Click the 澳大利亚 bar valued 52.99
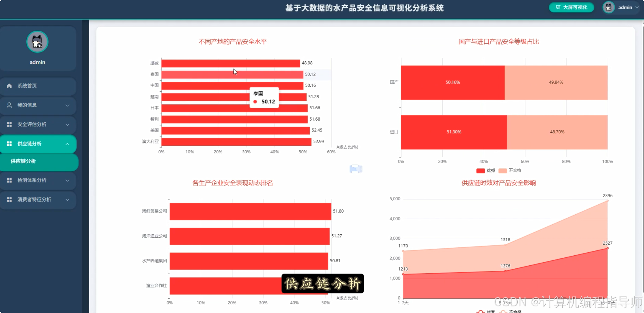Viewport: 644px width, 313px height. click(236, 142)
